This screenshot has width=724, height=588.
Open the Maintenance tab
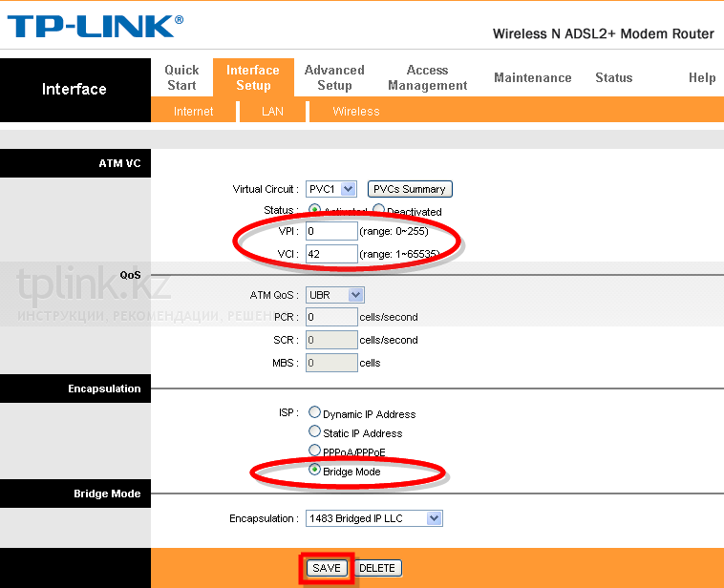[x=533, y=77]
